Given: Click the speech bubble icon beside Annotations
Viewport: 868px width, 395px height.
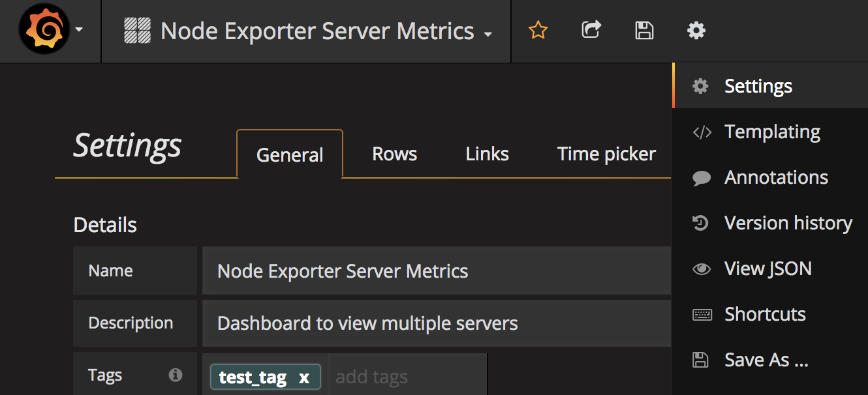Looking at the screenshot, I should [701, 178].
